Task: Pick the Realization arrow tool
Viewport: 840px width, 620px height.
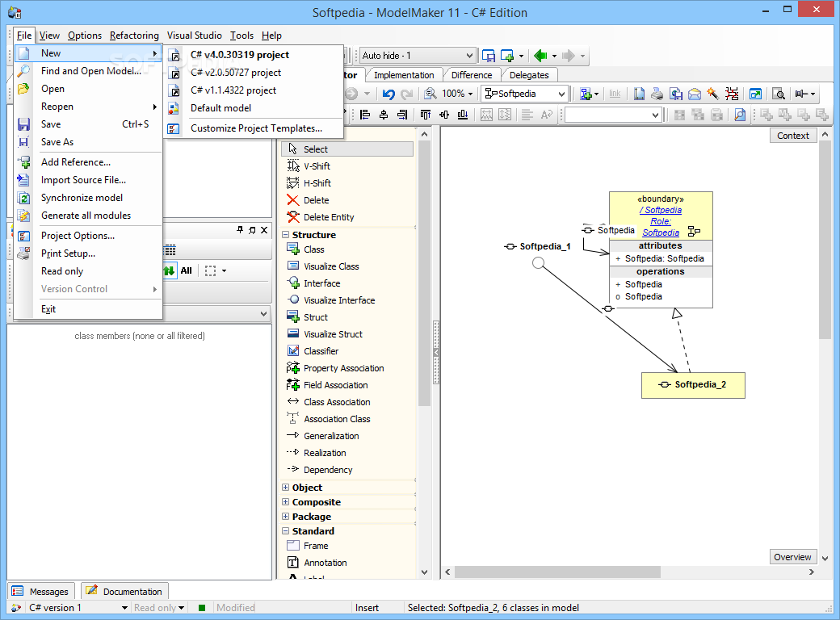Action: pyautogui.click(x=325, y=453)
